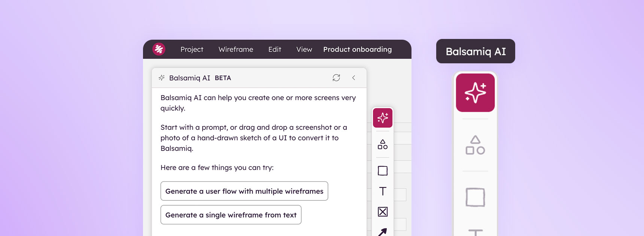Generate a single wireframe from text

pos(231,215)
